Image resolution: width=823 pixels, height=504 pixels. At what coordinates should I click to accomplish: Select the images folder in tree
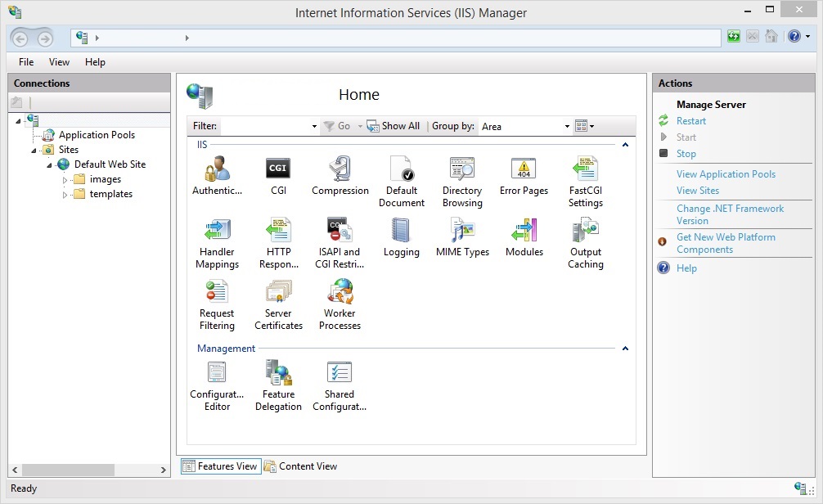point(105,179)
